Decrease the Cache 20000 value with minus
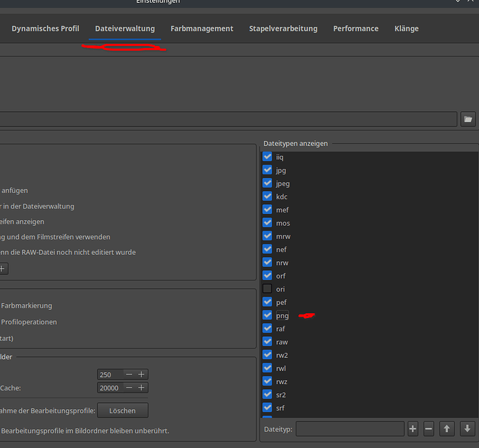Viewport: 479px width, 448px height. point(128,388)
